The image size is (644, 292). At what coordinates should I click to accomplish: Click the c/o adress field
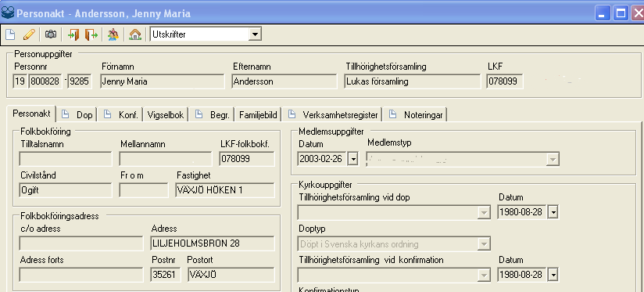81,243
